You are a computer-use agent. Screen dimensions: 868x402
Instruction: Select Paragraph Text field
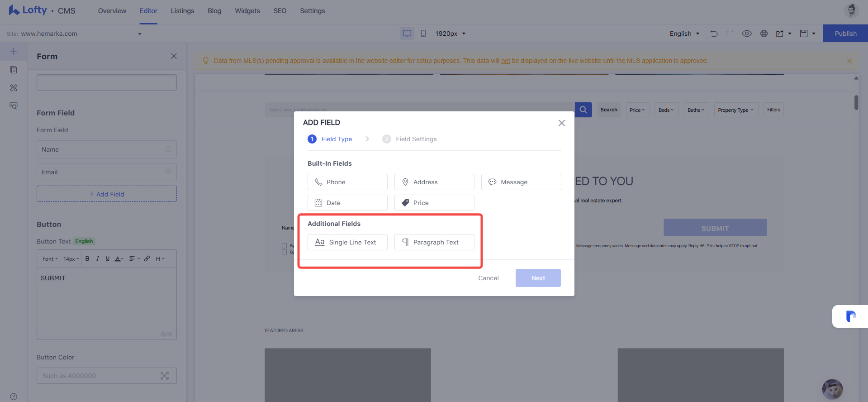click(x=434, y=242)
